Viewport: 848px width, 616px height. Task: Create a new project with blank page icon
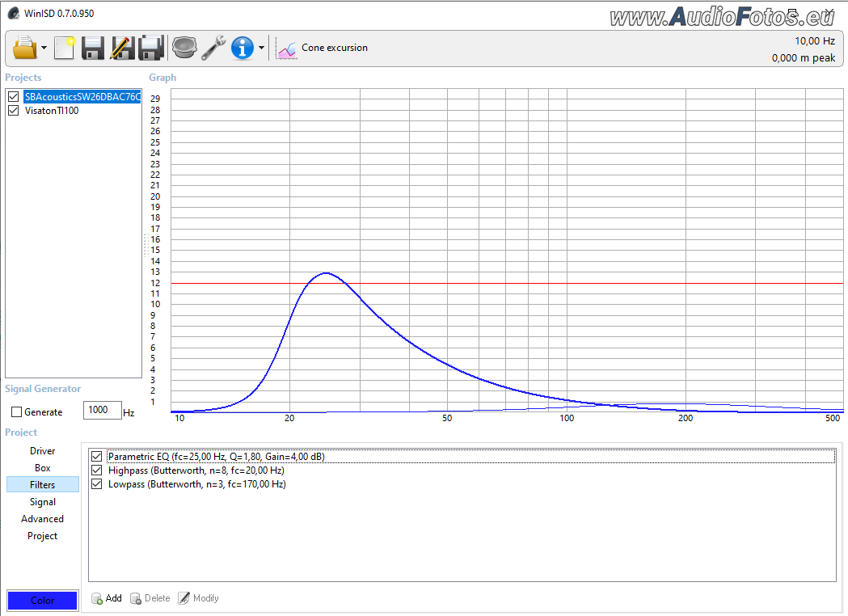coord(65,49)
